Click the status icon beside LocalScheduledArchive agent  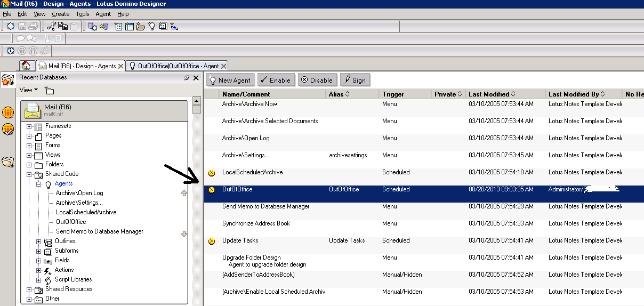(212, 173)
